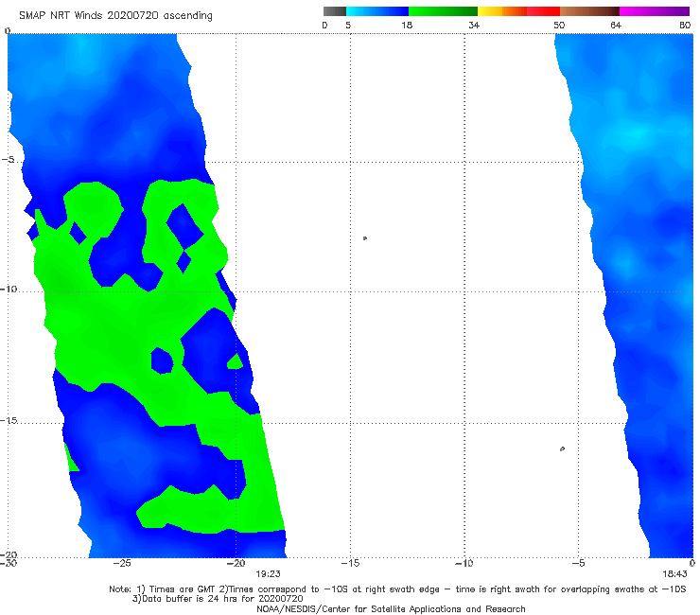
Task: Click the red section of the colorbar
Action: 543,11
